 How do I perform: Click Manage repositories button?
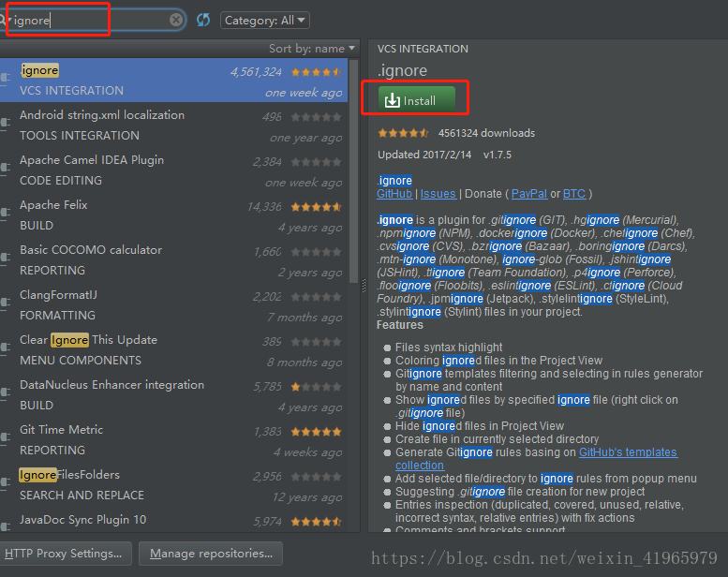211,554
